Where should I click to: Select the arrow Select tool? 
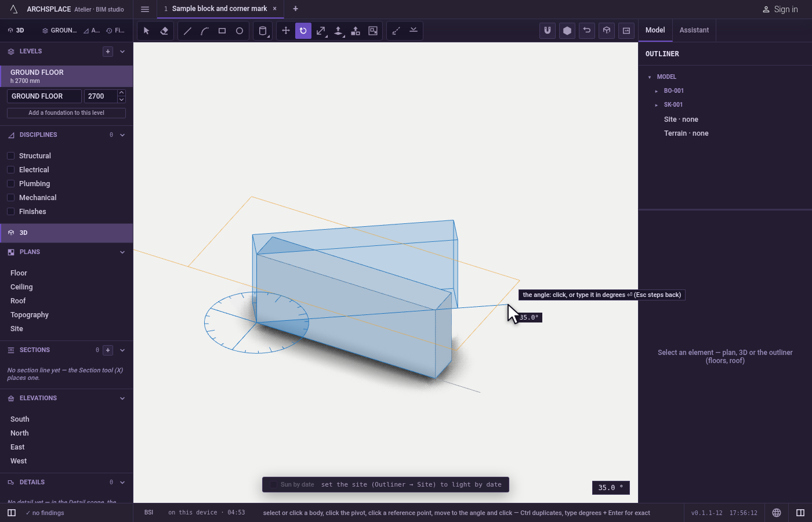pos(147,31)
